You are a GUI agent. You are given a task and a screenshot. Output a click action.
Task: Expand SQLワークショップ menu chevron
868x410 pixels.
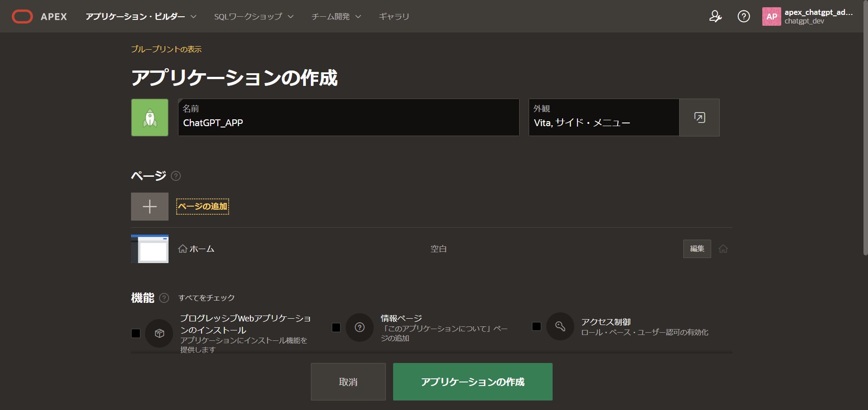tap(291, 17)
